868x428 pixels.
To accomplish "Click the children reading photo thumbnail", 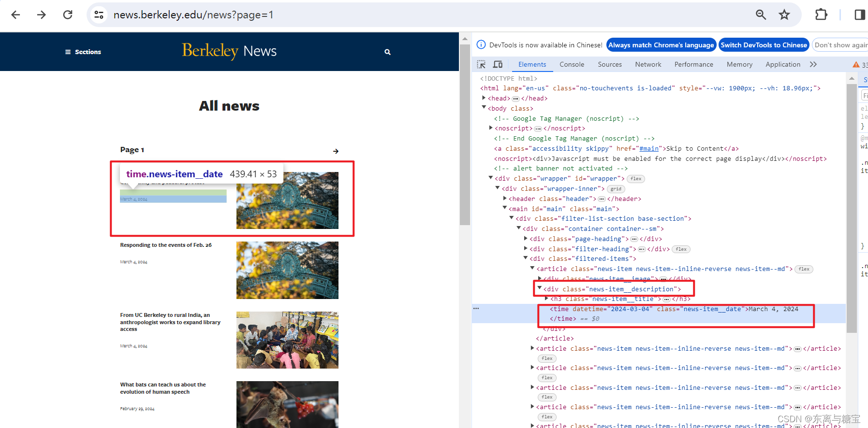I will point(287,340).
